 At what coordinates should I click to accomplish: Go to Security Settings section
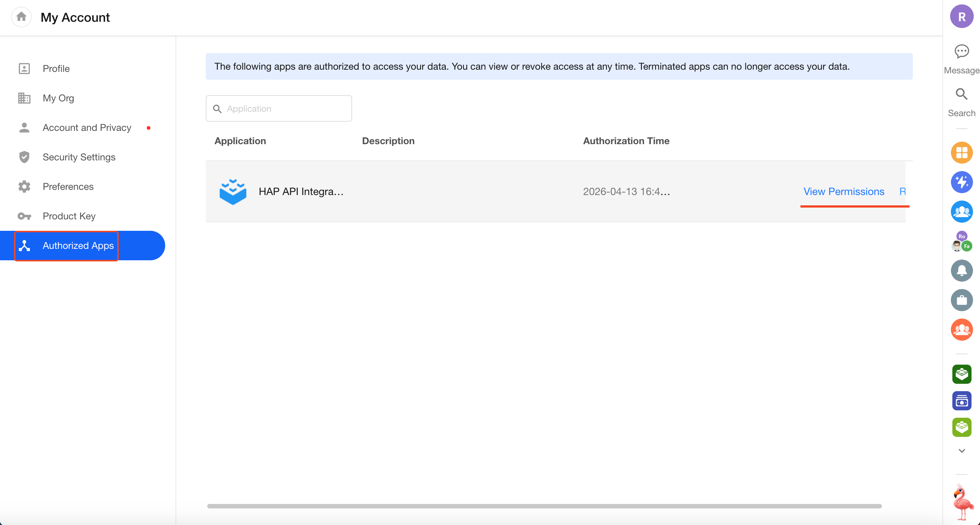79,157
